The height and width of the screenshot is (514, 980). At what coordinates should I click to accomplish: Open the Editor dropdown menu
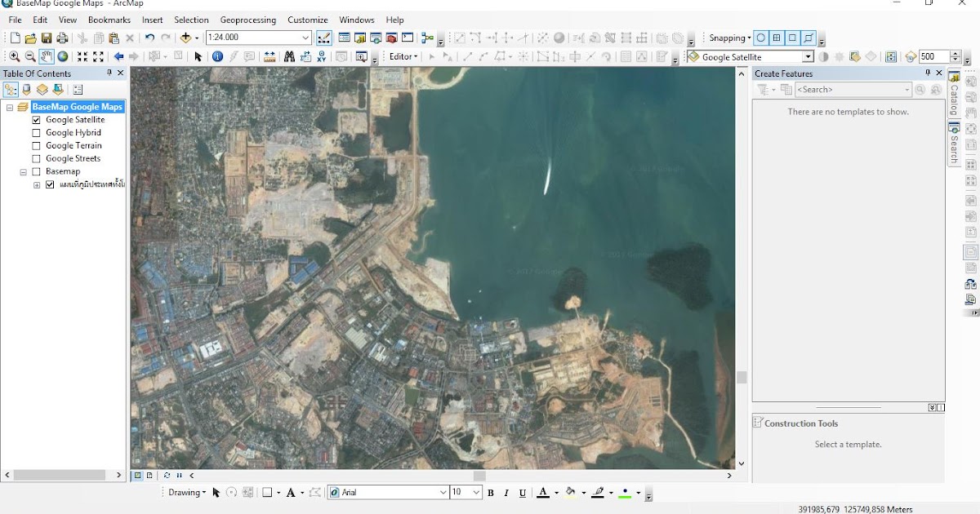coord(403,55)
